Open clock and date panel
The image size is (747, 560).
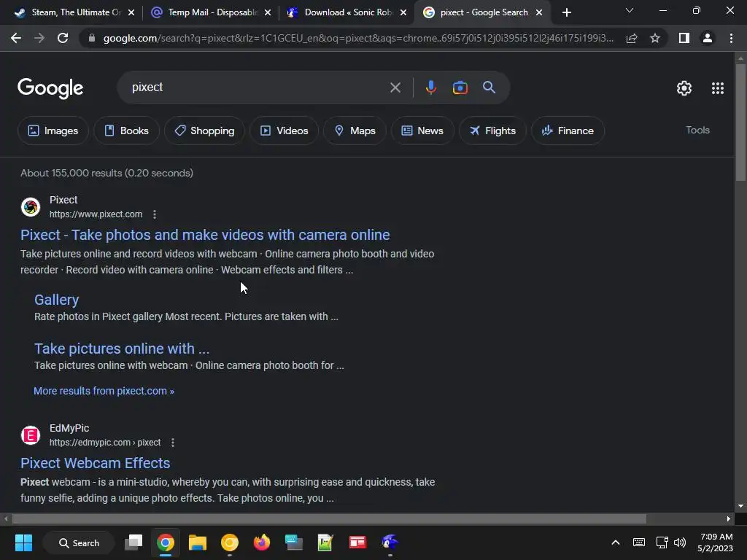tap(715, 542)
